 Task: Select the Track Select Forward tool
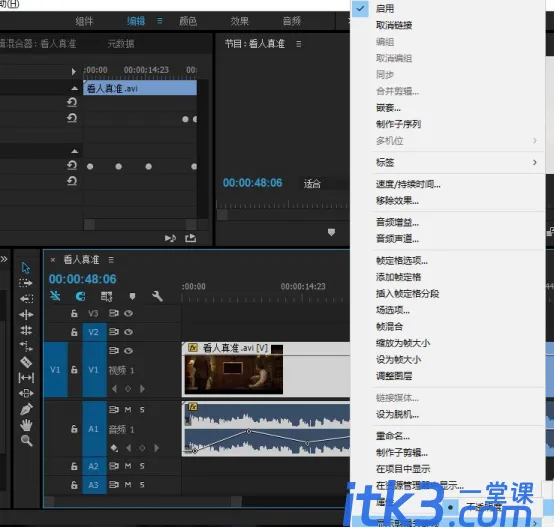pos(26,283)
